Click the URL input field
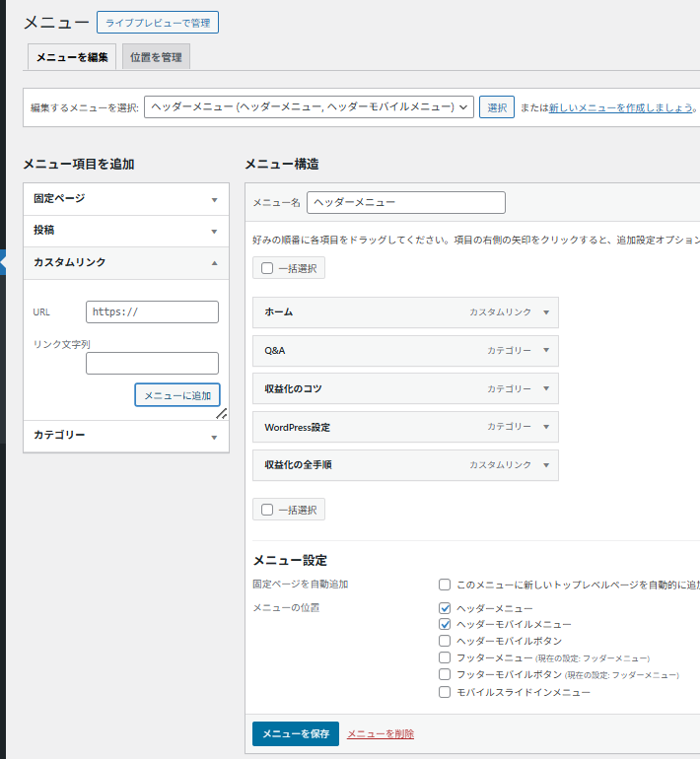Screen dimensions: 700x759 [152, 311]
